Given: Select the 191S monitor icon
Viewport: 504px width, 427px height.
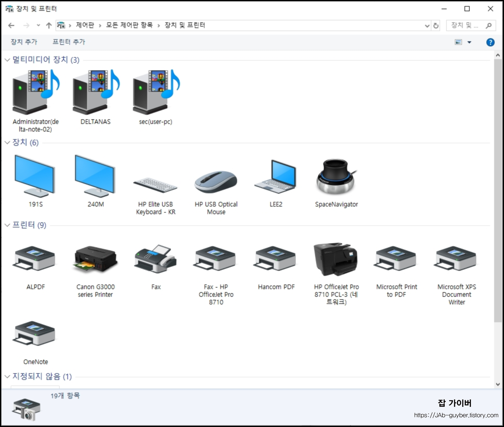Looking at the screenshot, I should [35, 176].
